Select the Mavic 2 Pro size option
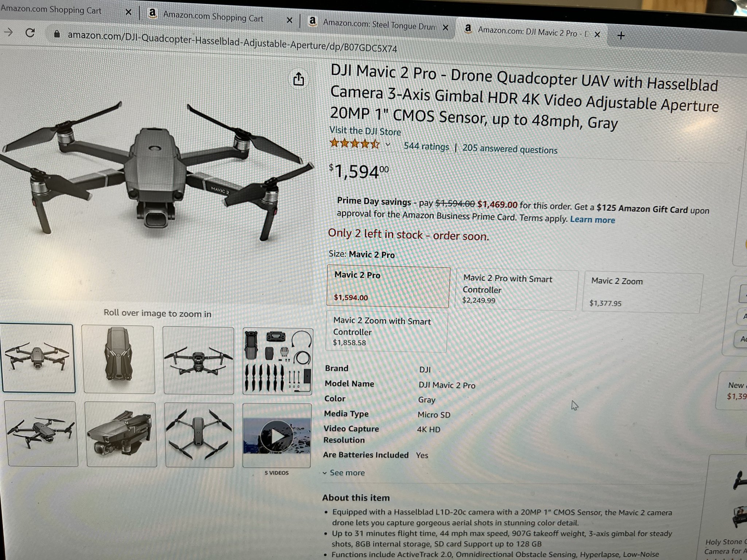This screenshot has height=560, width=747. pos(388,287)
